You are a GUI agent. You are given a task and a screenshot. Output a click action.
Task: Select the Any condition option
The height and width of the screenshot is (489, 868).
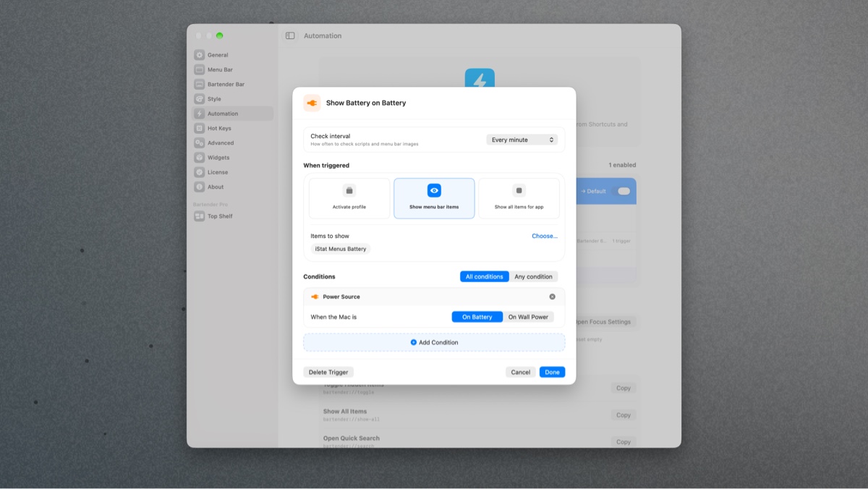533,276
